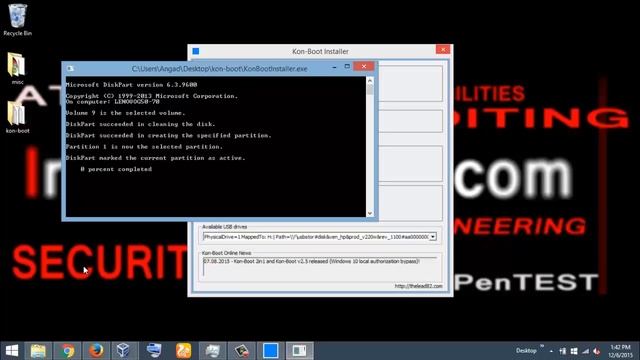Click the Desktop toolbar label in taskbar
The height and width of the screenshot is (360, 640).
click(x=526, y=351)
